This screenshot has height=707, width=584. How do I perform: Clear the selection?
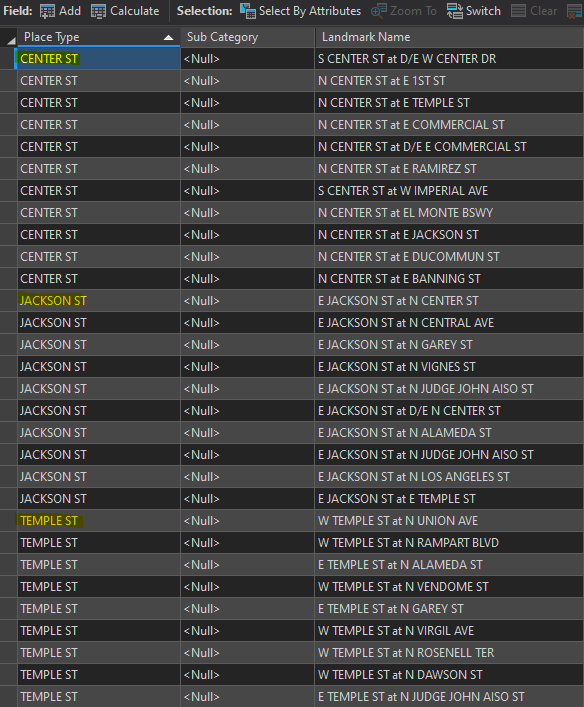coord(534,11)
